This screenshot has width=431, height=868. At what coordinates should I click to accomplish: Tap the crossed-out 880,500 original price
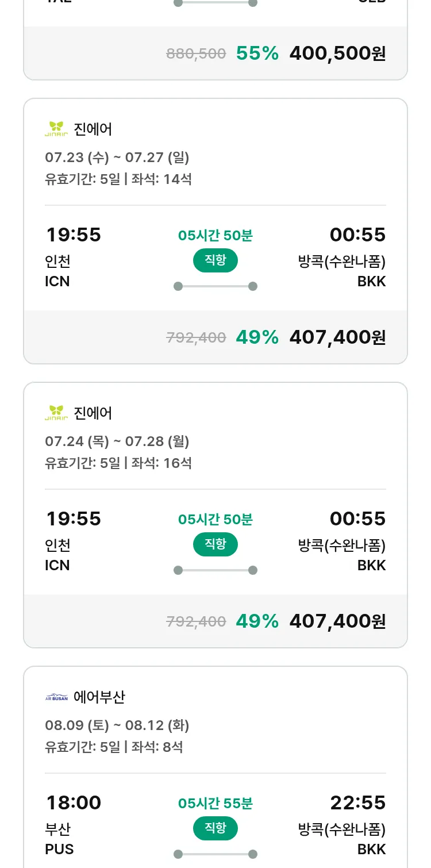[x=196, y=54]
